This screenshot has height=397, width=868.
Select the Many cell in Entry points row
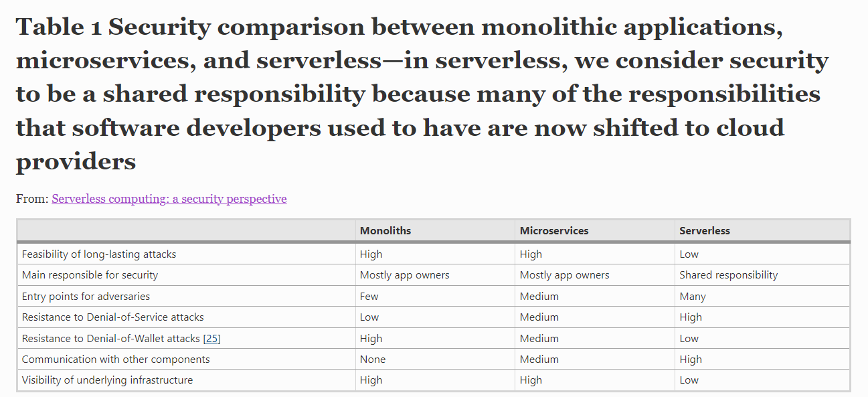pyautogui.click(x=693, y=297)
